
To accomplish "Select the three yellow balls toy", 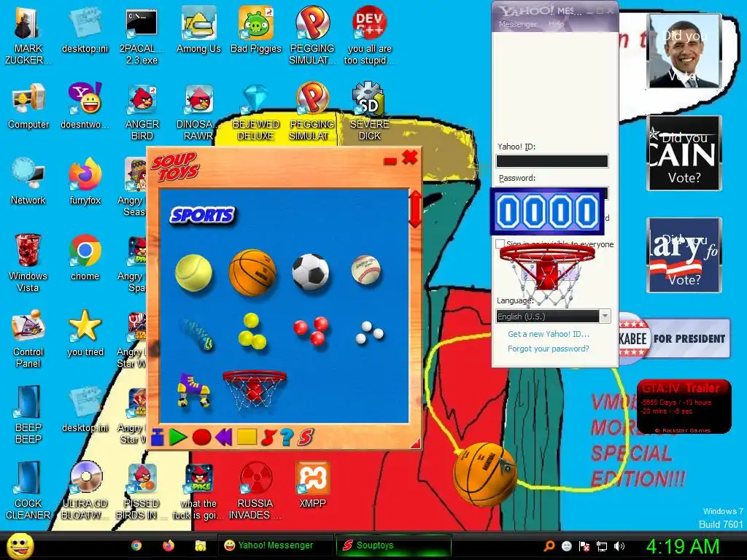I will pos(252,331).
